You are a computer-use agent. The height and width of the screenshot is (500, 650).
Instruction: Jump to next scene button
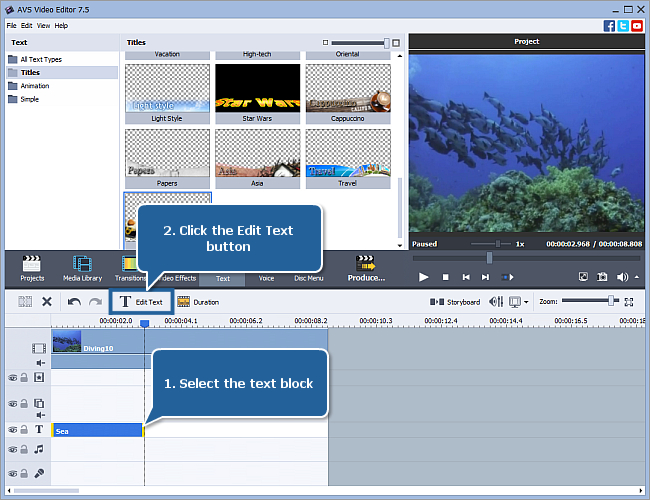507,277
